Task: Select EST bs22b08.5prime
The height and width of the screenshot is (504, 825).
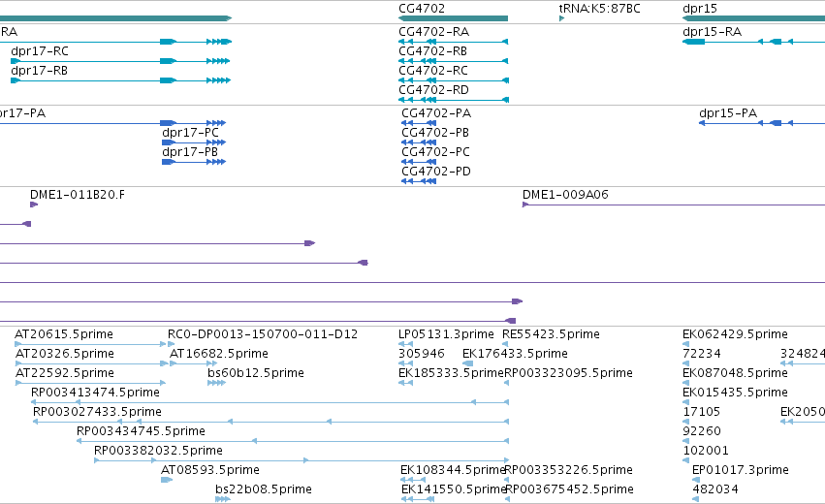Action: pyautogui.click(x=264, y=489)
